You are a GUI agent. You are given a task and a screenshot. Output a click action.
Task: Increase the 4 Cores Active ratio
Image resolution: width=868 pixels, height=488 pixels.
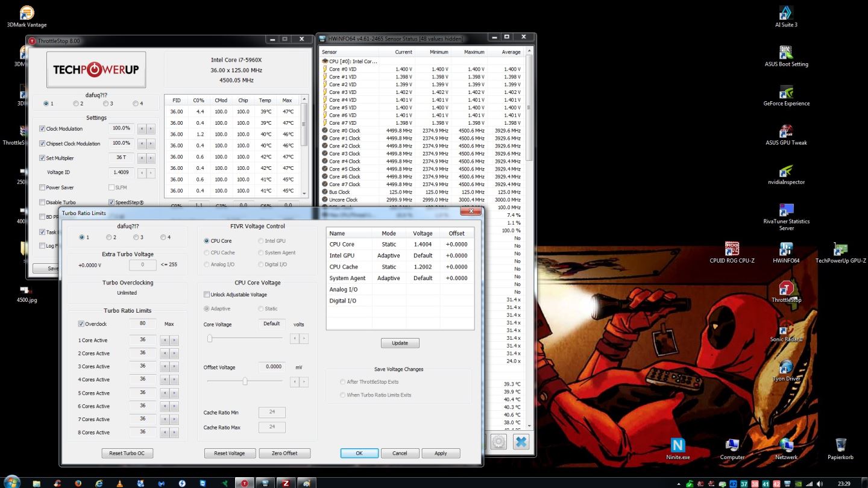click(174, 380)
